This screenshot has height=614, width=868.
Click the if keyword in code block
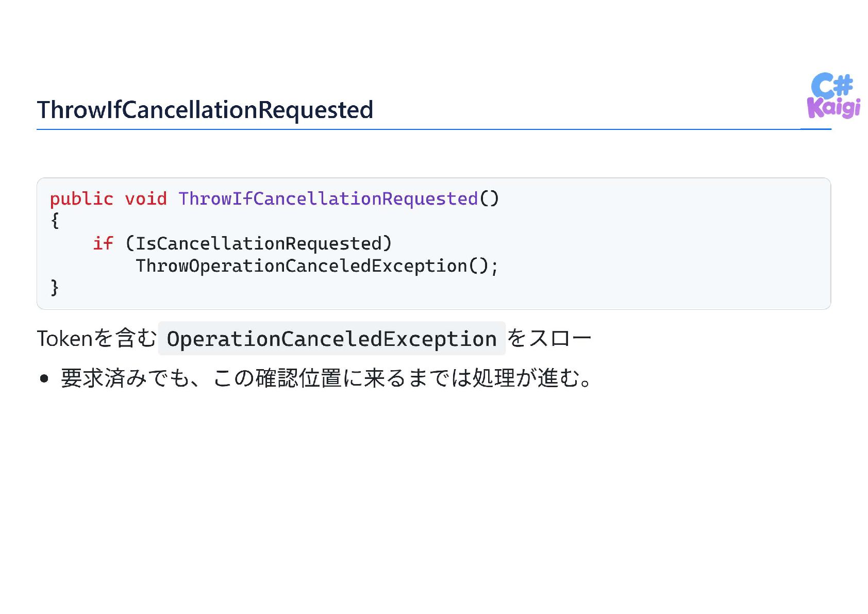point(103,243)
